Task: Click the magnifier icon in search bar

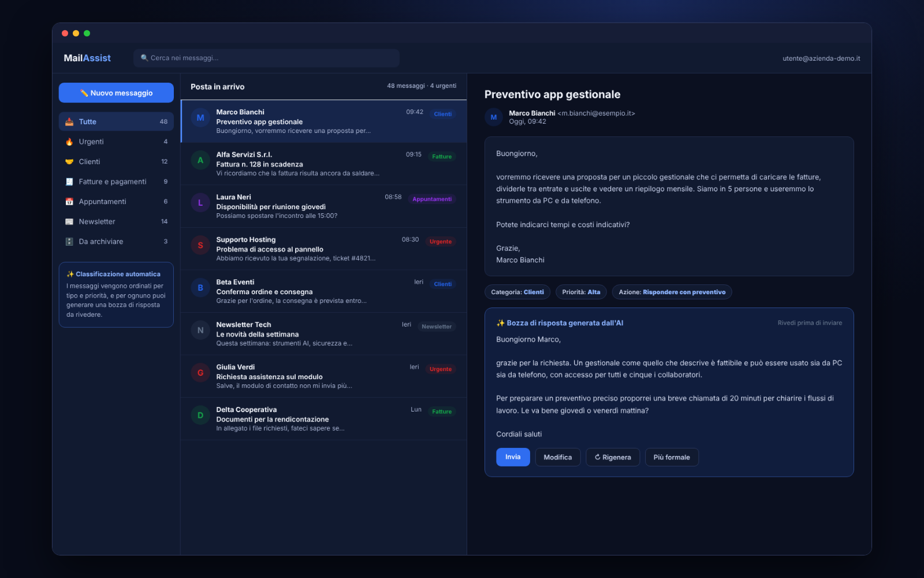Action: coord(144,58)
